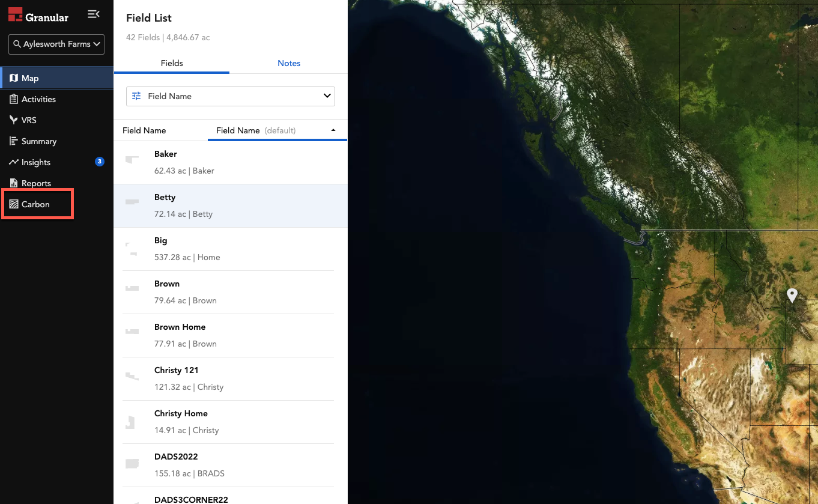Open the VRS section
This screenshot has height=504, width=818.
click(x=56, y=120)
